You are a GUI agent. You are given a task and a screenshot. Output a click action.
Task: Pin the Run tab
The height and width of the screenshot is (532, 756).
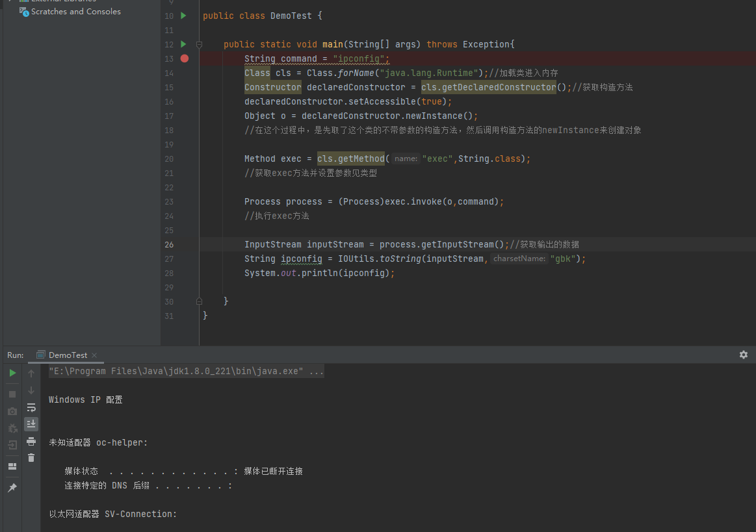pos(12,487)
